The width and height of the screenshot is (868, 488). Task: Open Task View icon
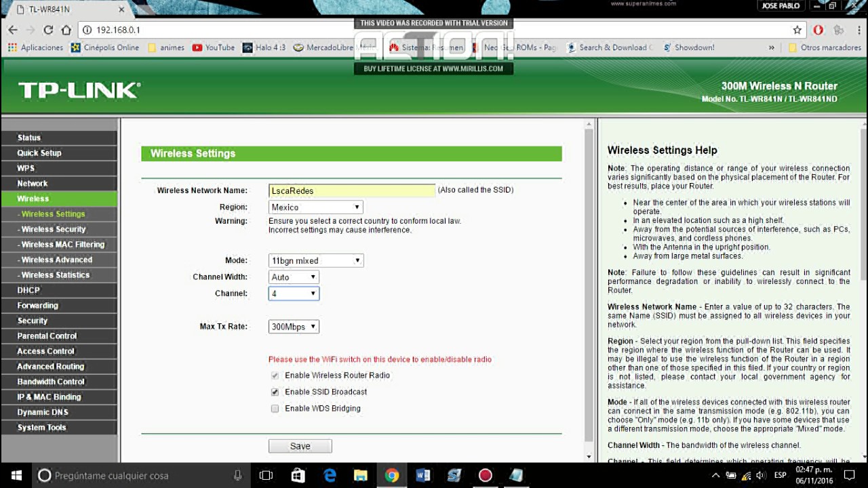pyautogui.click(x=267, y=475)
